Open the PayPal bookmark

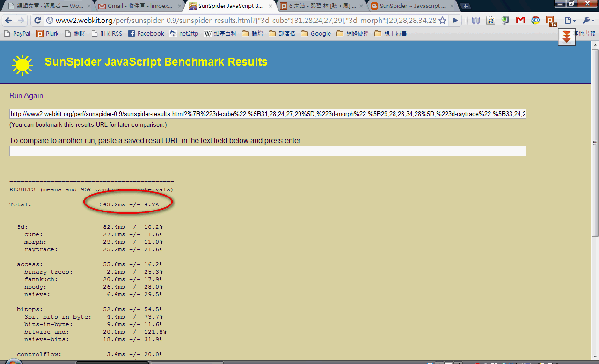[17, 34]
